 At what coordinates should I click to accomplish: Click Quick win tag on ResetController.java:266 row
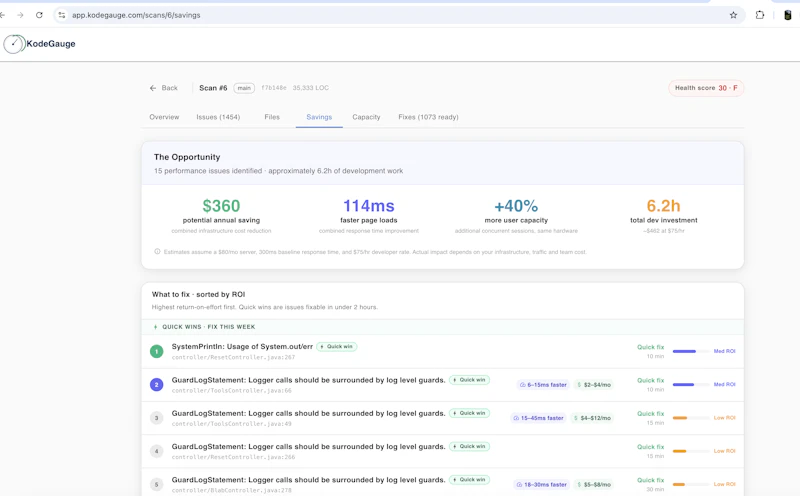point(469,446)
